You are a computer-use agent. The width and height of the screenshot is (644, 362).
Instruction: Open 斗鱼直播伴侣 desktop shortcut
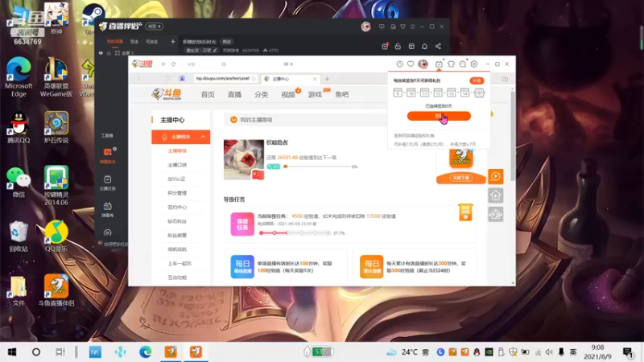click(56, 290)
